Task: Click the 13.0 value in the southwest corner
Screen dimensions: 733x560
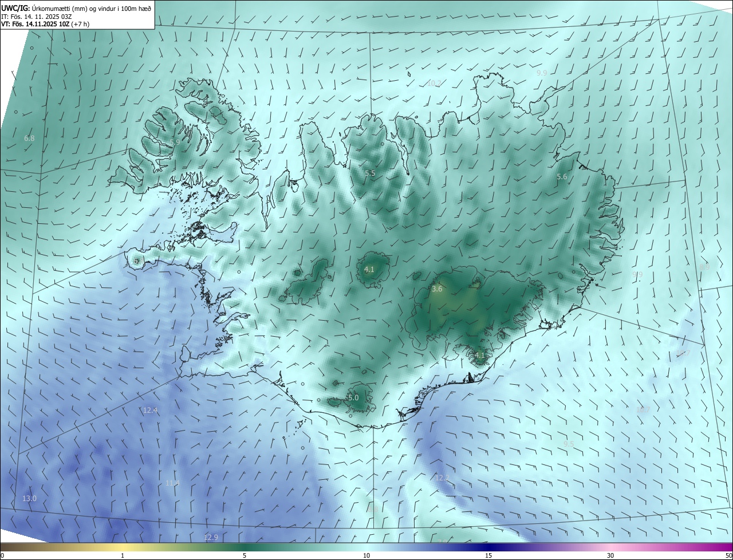Action: coord(29,498)
